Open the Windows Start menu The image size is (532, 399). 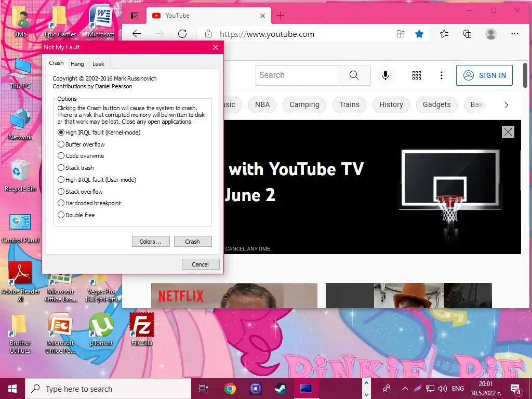12,389
